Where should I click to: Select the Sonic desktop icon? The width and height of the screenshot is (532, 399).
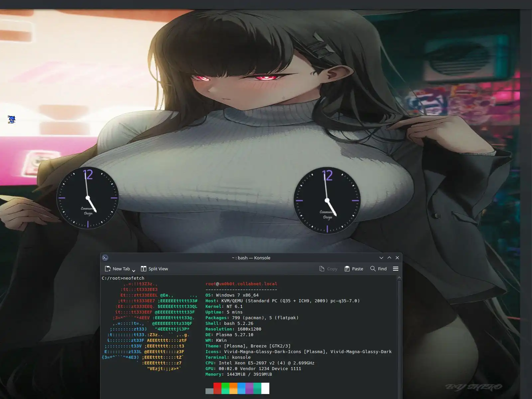click(12, 119)
